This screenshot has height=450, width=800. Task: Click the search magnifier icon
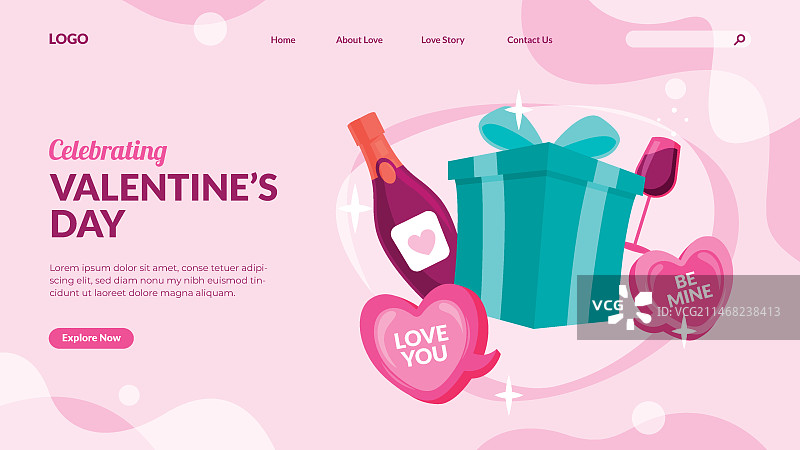pos(739,39)
